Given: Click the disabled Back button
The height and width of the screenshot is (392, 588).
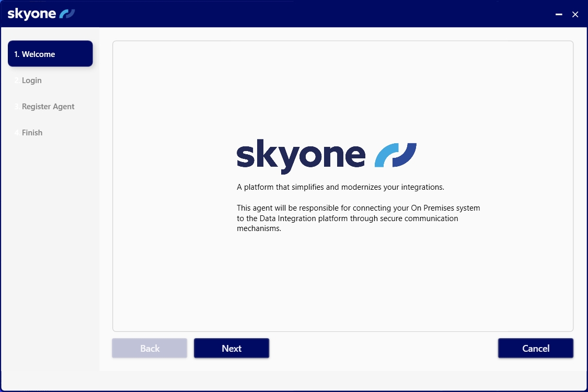Looking at the screenshot, I should [149, 348].
